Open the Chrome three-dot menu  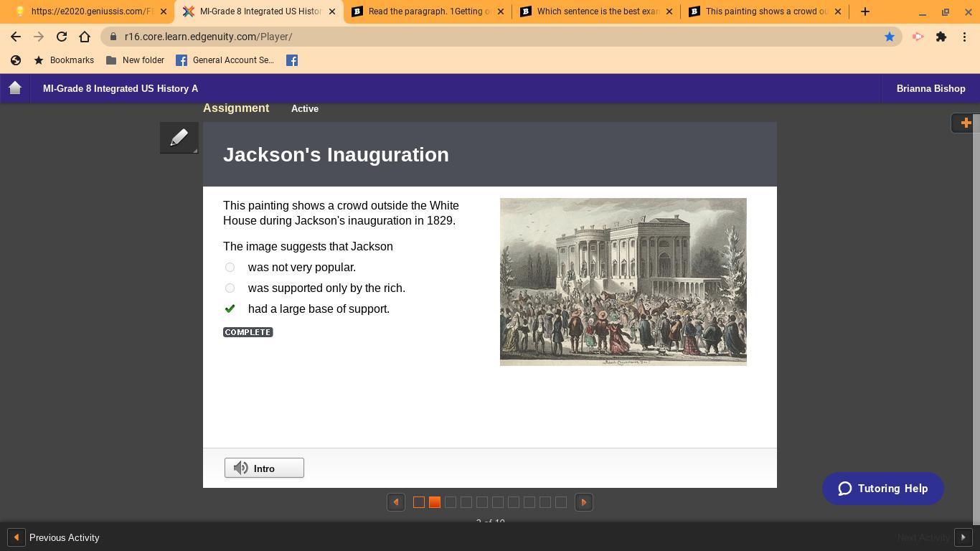point(965,37)
